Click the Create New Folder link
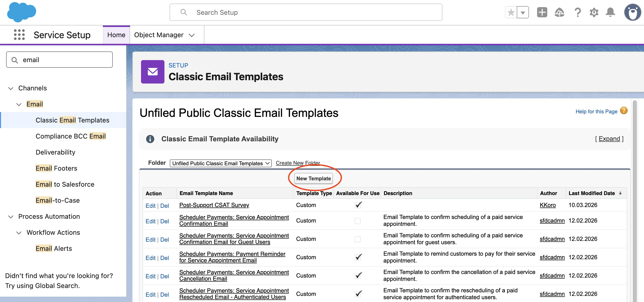 [298, 163]
